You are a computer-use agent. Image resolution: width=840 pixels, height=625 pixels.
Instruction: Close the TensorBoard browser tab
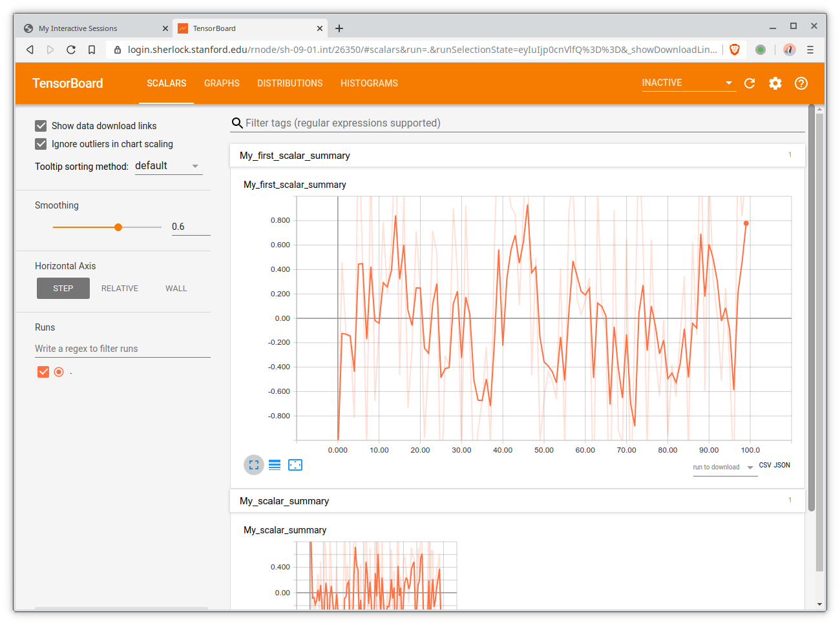(x=319, y=28)
